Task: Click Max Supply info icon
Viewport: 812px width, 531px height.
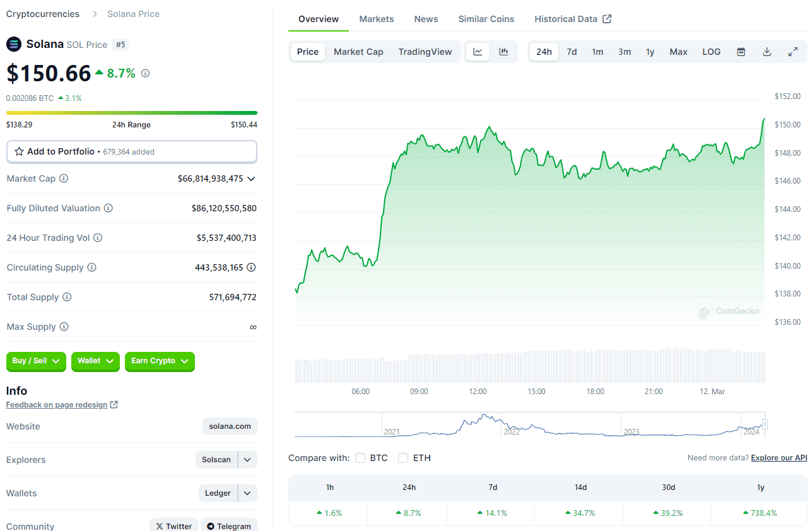Action: click(x=64, y=327)
